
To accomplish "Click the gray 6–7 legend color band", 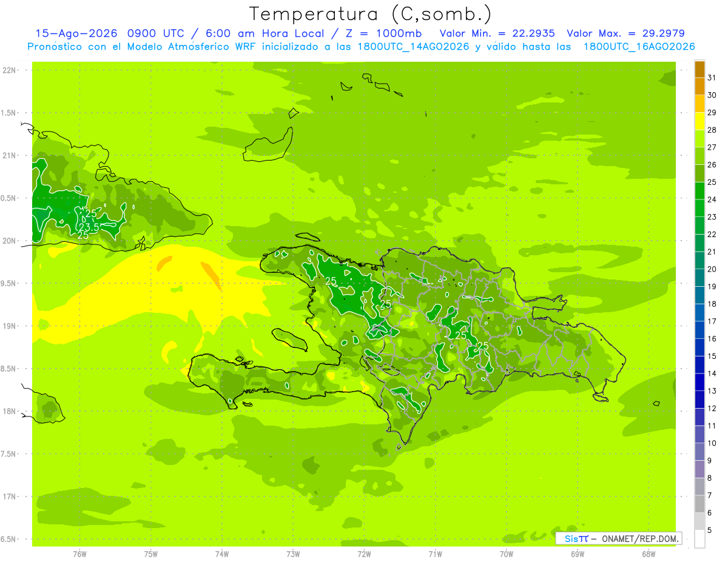I will pos(699,504).
